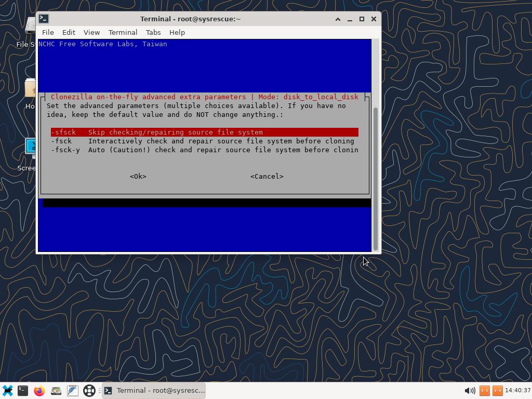Click the first orange network status icon
Viewport: 532px width, 399px height.
coord(484,390)
